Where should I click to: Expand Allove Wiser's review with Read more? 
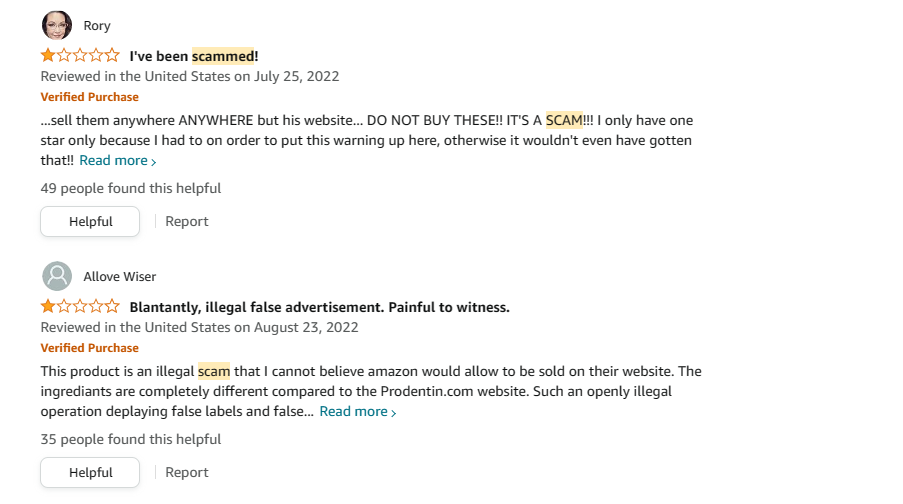point(357,411)
